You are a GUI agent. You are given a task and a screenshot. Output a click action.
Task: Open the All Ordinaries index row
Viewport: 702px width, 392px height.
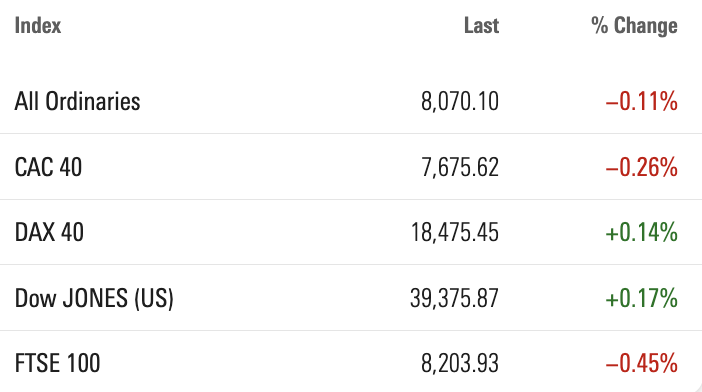pos(351,101)
